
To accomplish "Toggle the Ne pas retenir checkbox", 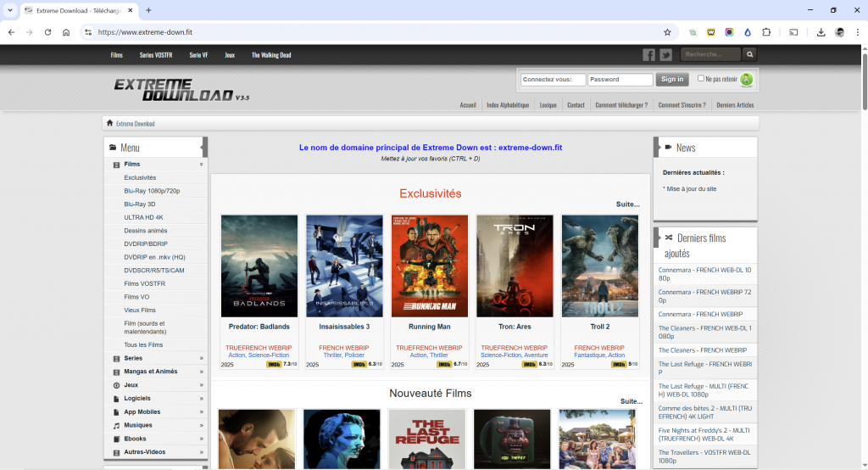I will point(701,78).
